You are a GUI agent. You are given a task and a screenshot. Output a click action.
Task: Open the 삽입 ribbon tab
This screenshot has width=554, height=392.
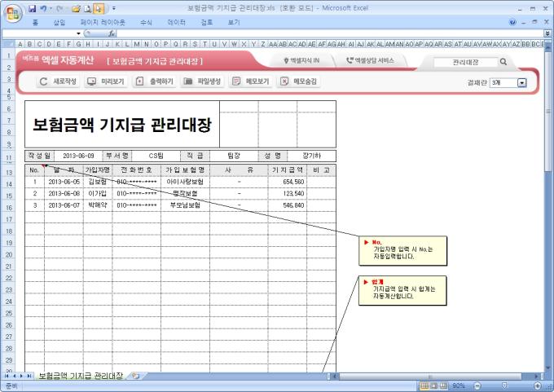tap(59, 22)
